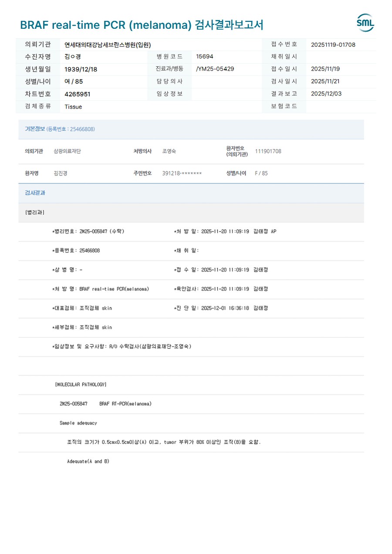
Task: Click hospital name '연세대의대강남세브란스병원(입원)'
Action: click(108, 44)
